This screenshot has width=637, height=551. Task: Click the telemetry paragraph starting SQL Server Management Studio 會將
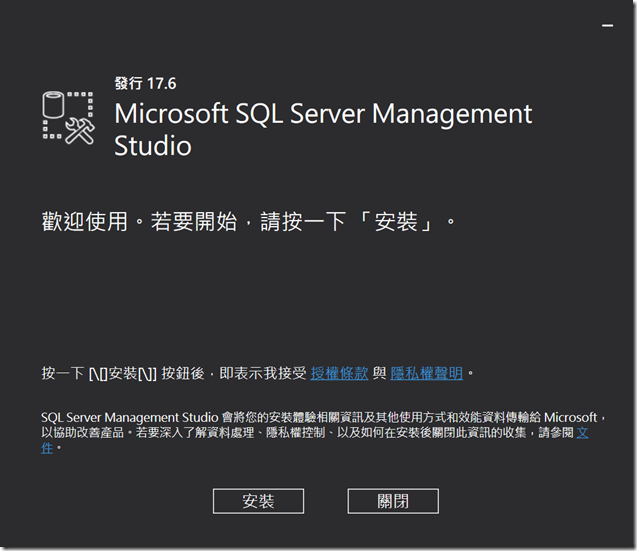[323, 433]
